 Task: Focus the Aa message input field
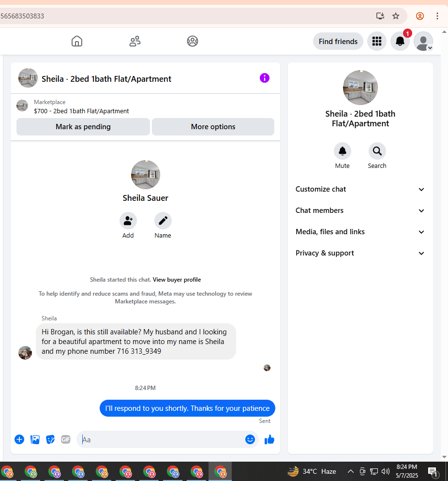pyautogui.click(x=161, y=439)
